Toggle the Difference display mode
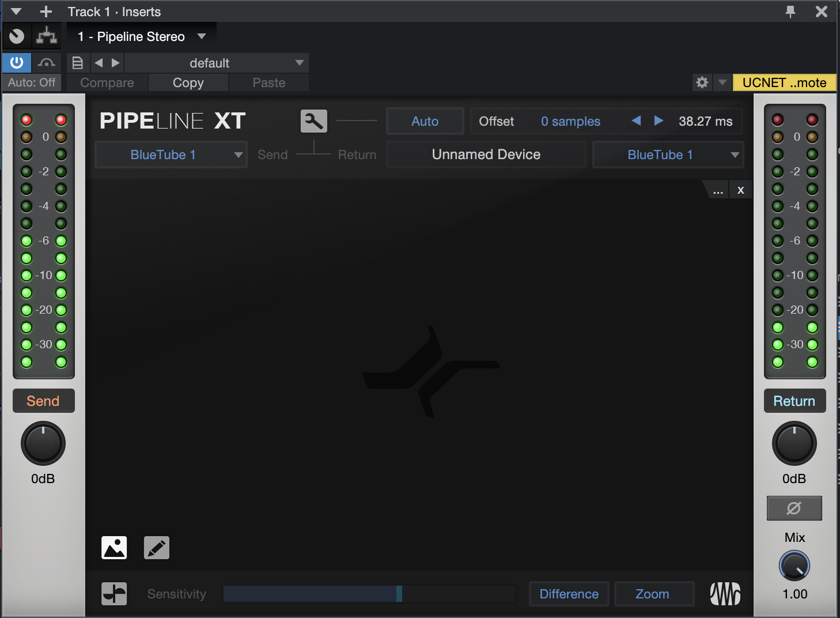 pos(569,594)
